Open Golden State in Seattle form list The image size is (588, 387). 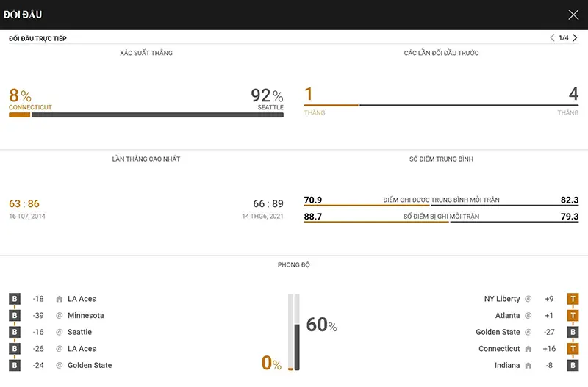point(498,332)
